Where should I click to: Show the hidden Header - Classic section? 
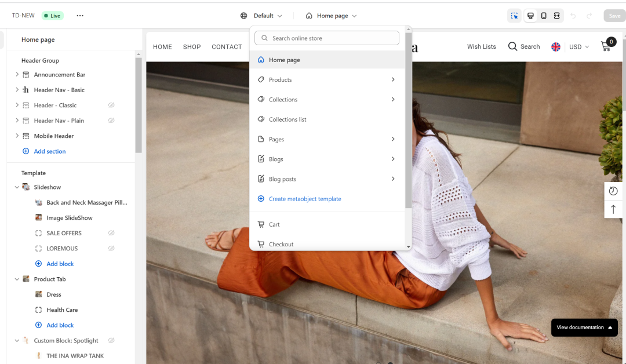tap(111, 105)
